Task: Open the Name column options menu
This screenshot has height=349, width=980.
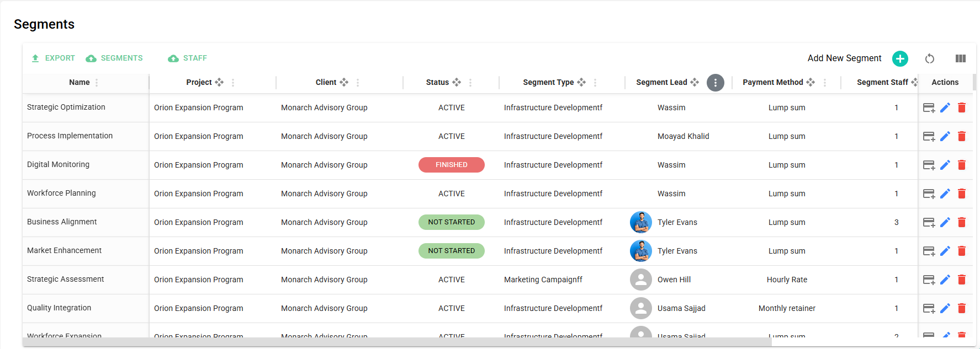Action: pos(97,83)
